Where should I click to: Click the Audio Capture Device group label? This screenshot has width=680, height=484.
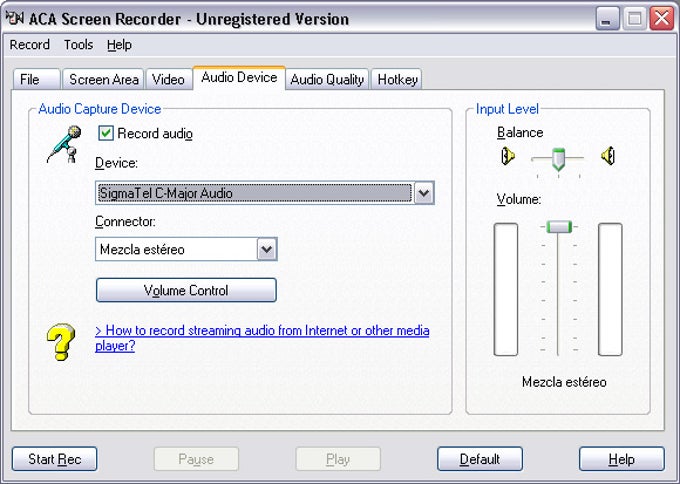coord(100,108)
